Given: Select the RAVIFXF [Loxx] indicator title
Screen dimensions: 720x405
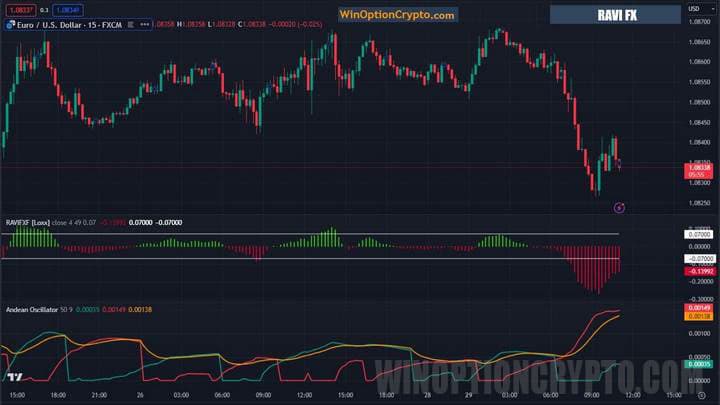Looking at the screenshot, I should coord(28,223).
